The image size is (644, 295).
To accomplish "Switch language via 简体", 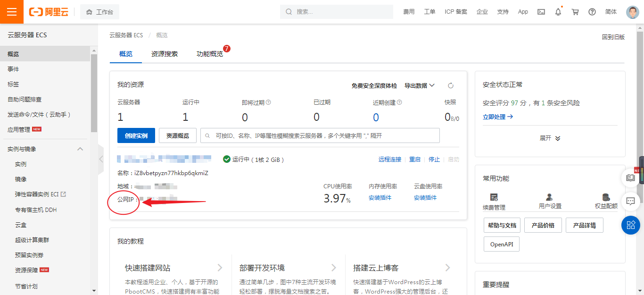I will click(x=611, y=12).
